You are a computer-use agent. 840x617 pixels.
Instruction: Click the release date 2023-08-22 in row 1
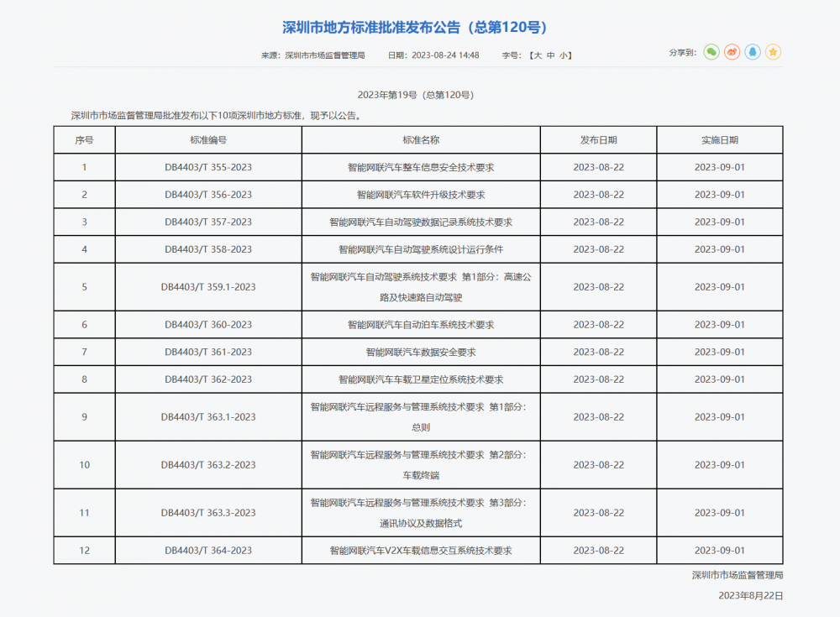(x=598, y=167)
